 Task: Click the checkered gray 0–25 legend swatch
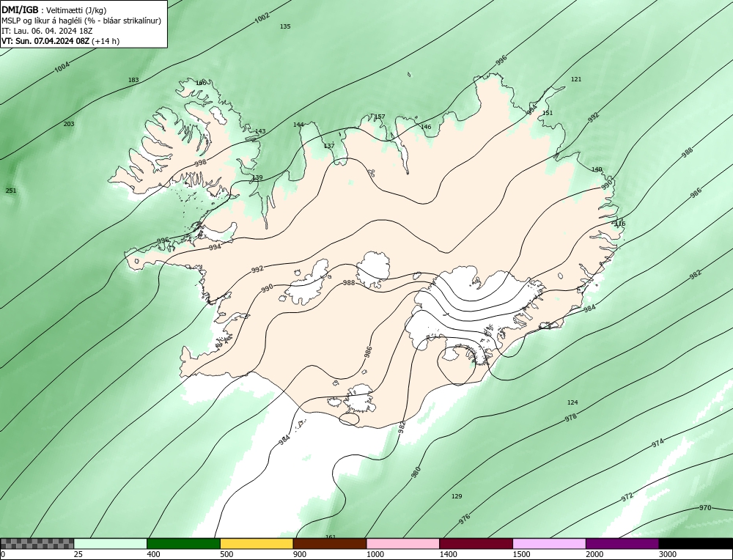(37, 544)
